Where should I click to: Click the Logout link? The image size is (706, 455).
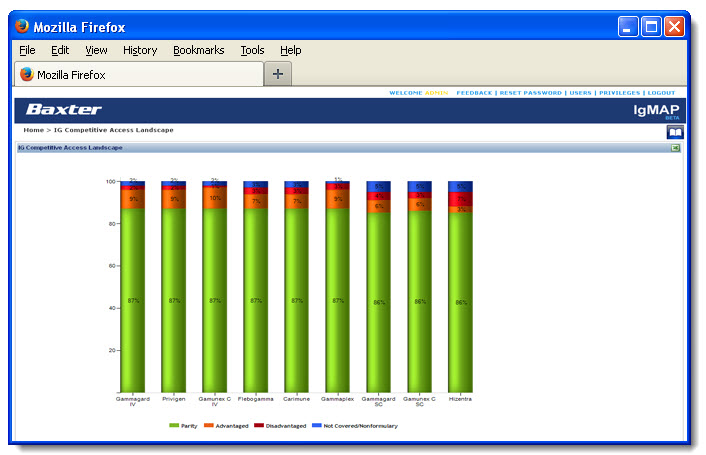[x=661, y=93]
